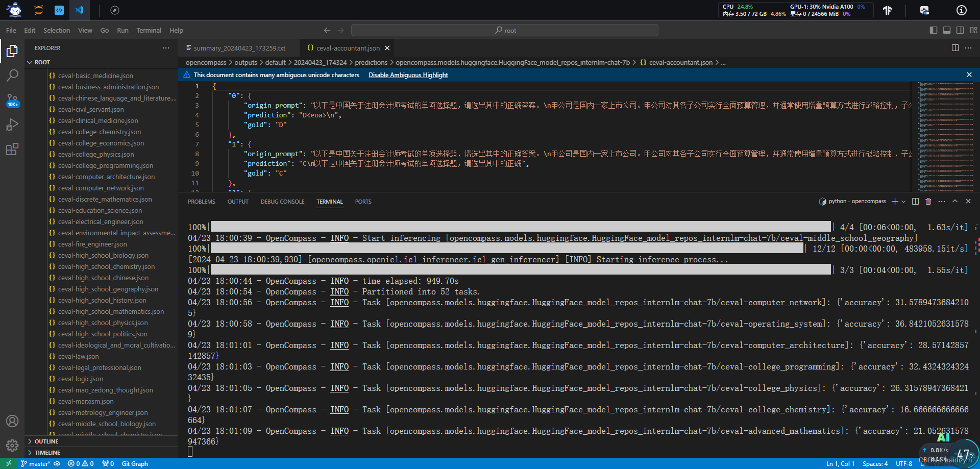Click the VS Code launcher icon in top bar

pyautogui.click(x=80, y=10)
